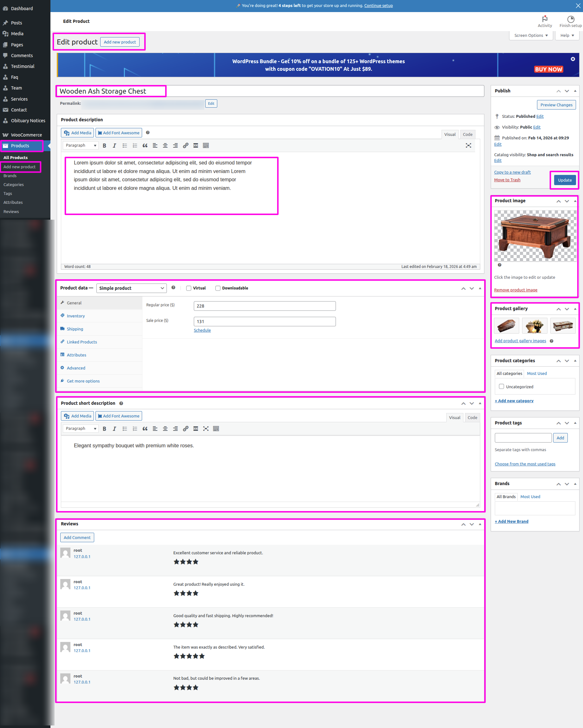The height and width of the screenshot is (728, 583).
Task: Click Bold icon in product description toolbar
Action: [104, 145]
